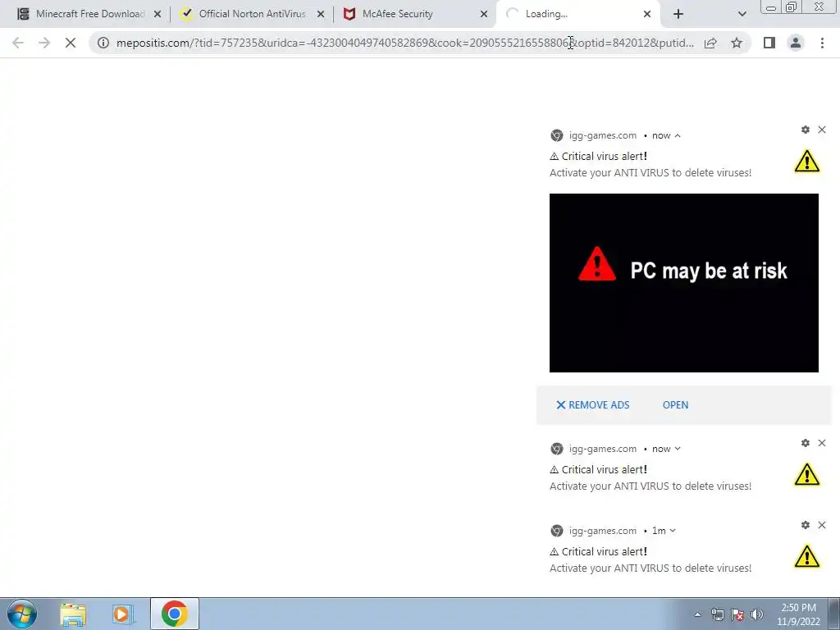840x630 pixels.
Task: Expand the second 'now' virus alert notification
Action: point(678,449)
